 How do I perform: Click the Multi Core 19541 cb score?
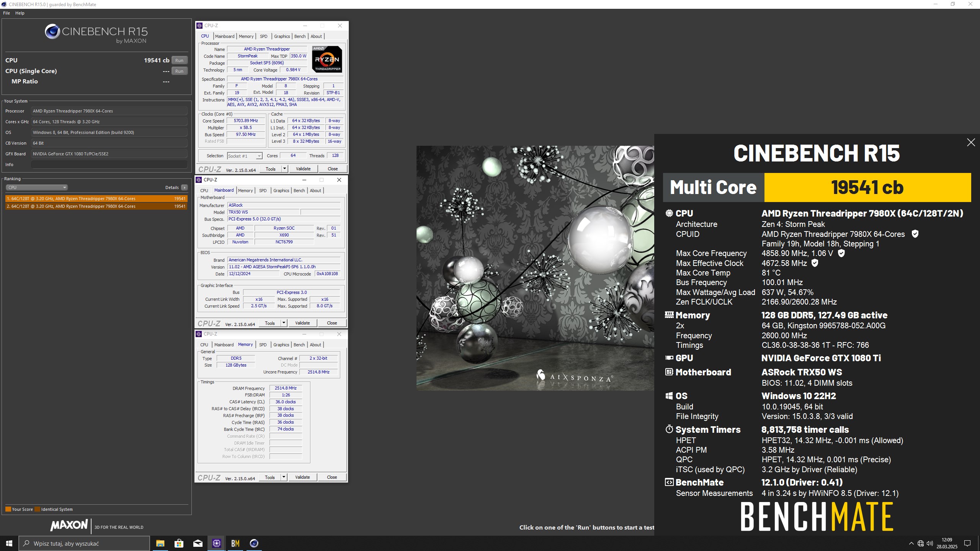click(x=867, y=187)
